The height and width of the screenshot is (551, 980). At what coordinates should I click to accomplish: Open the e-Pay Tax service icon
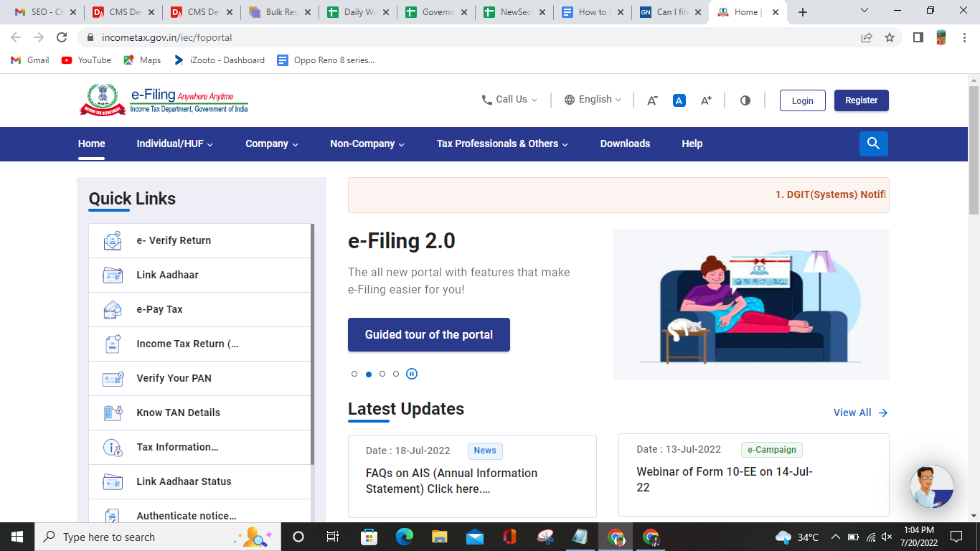click(112, 309)
